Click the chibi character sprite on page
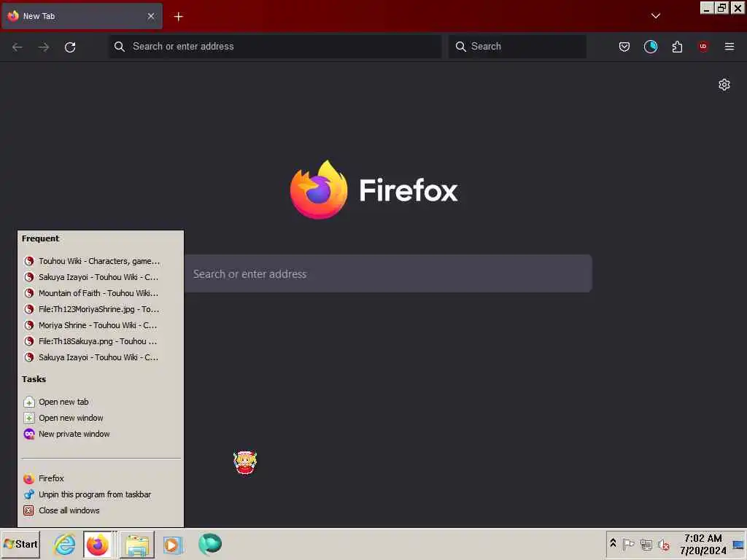Image resolution: width=747 pixels, height=560 pixels. click(x=245, y=462)
